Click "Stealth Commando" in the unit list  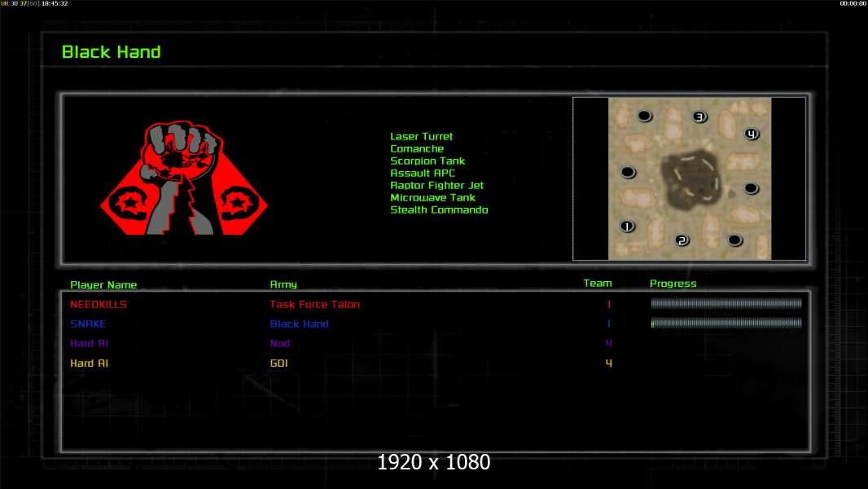coord(439,209)
